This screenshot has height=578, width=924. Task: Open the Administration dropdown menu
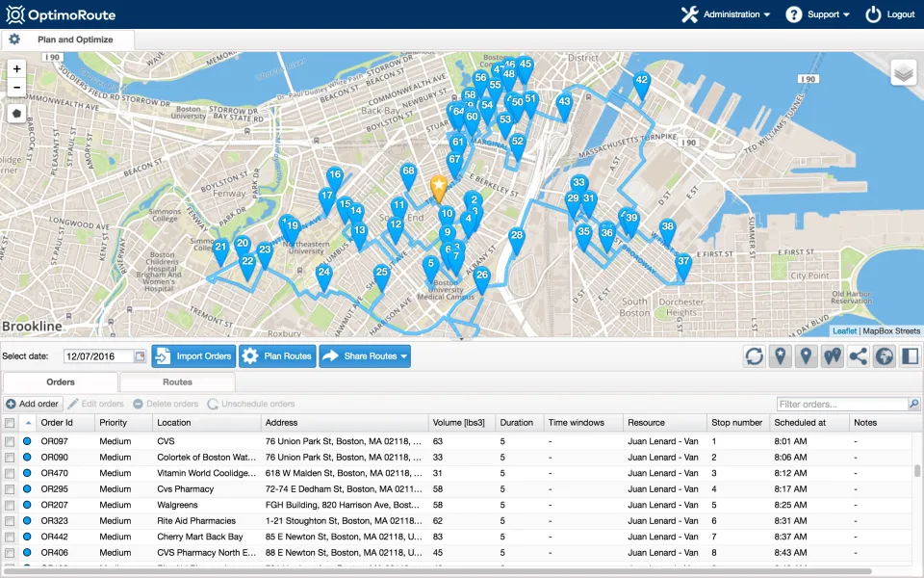726,14
